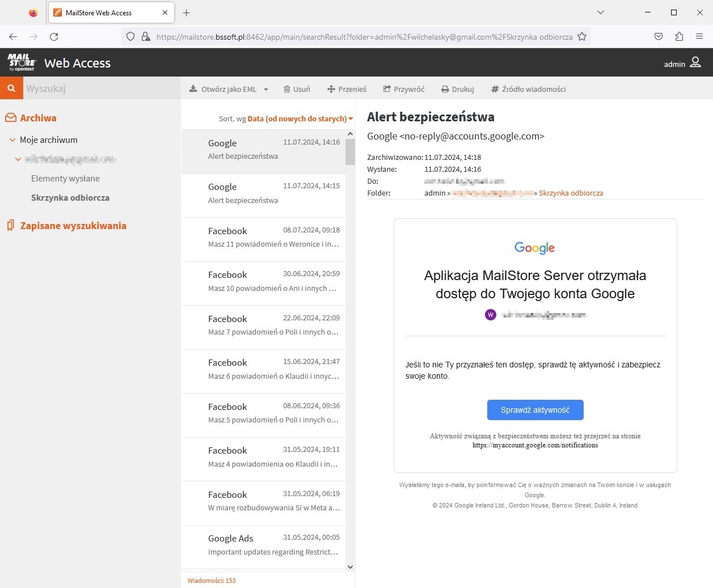Open Facebook message Masz 11 powiadomień
Viewport: 713px width, 588px height.
(263, 239)
